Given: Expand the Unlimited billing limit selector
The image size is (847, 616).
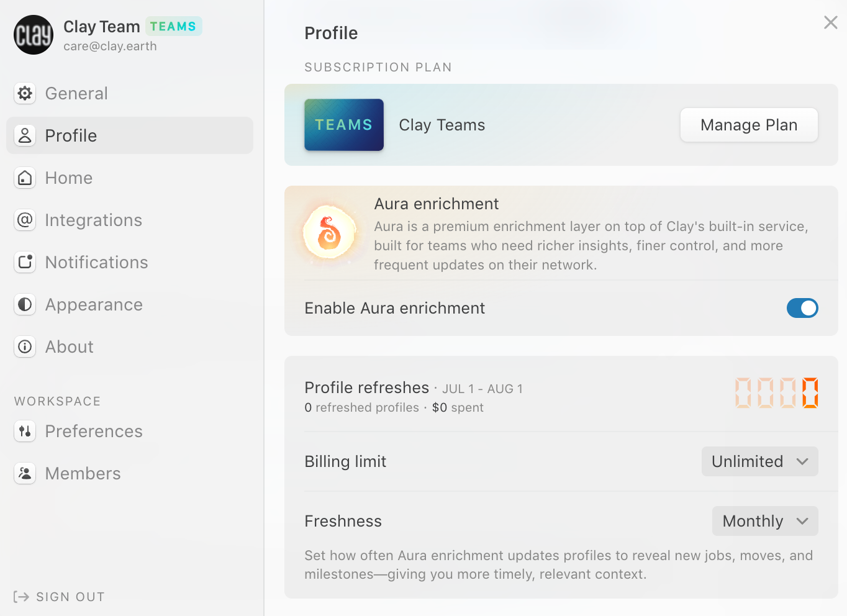Looking at the screenshot, I should [759, 461].
